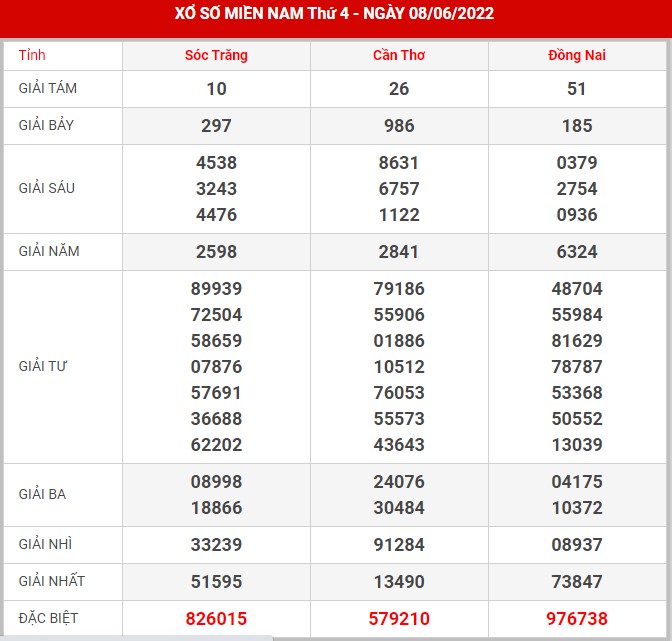Click Cần Thơ first prize number 13490
Viewport: 672px width, 641px height.
(399, 581)
